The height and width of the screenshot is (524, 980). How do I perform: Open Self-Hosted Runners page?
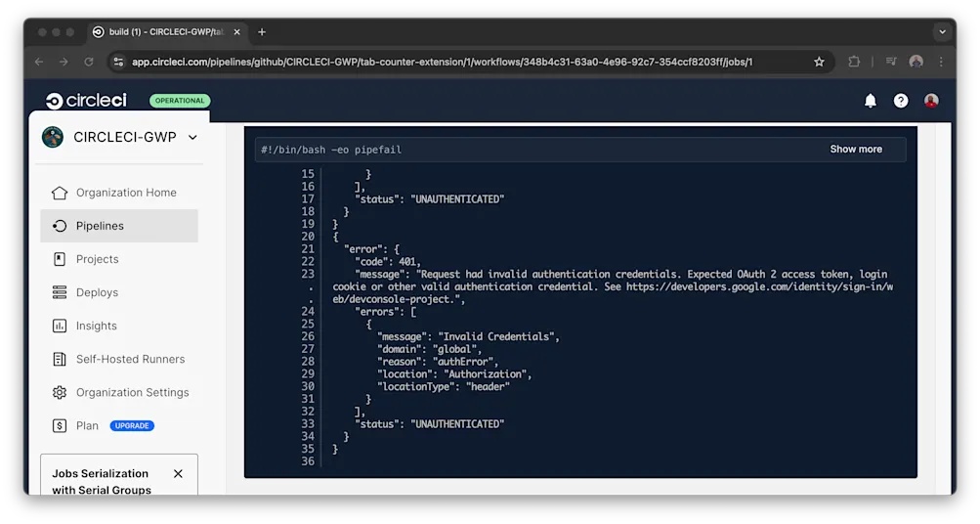tap(119, 359)
